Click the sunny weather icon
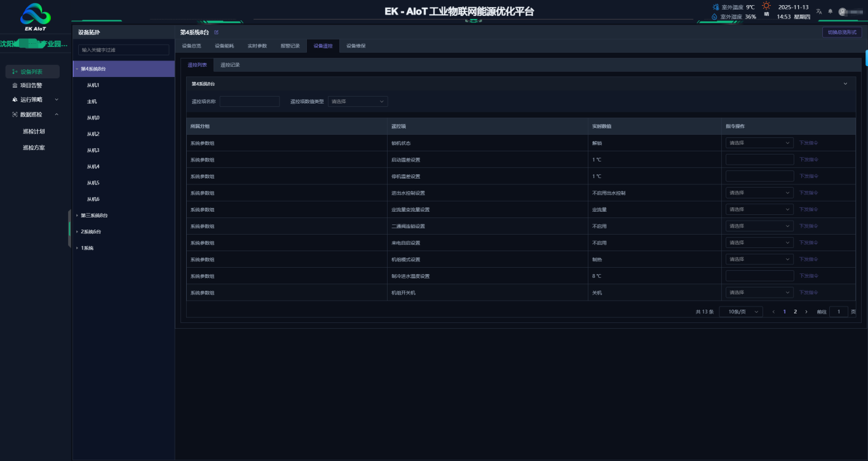868x461 pixels. [766, 6]
